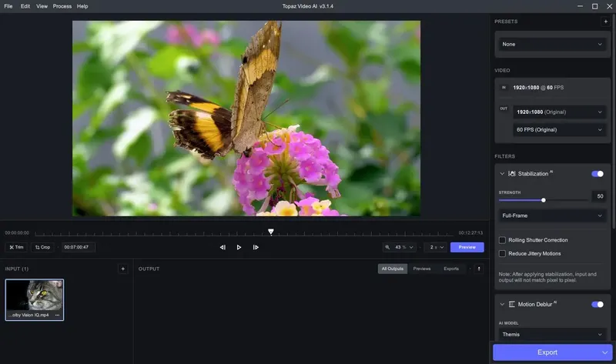
Task: Click the current timecode field 00:07:00:47
Action: tap(79, 247)
